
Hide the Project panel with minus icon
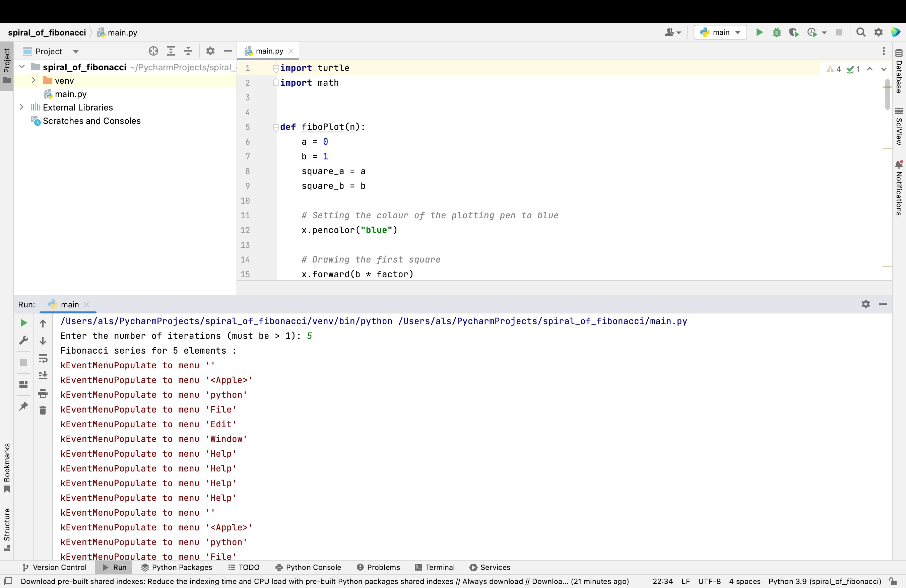pyautogui.click(x=228, y=51)
